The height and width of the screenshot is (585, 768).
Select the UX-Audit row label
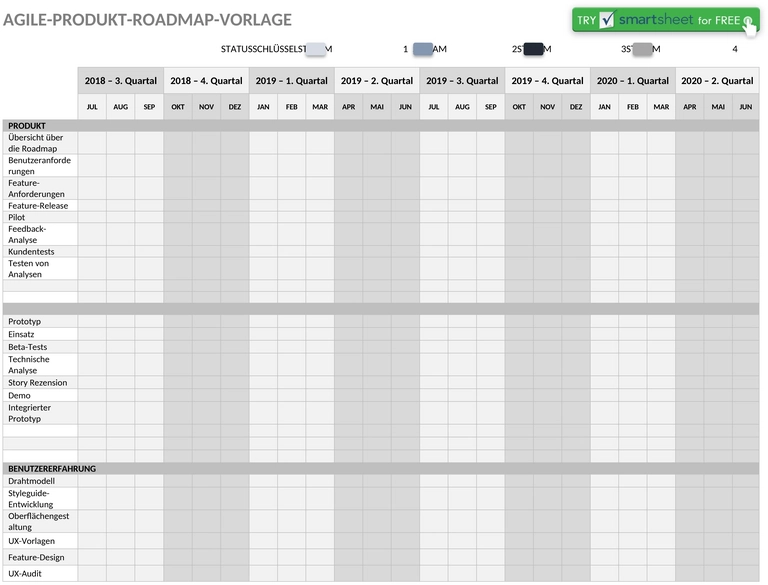click(x=40, y=573)
